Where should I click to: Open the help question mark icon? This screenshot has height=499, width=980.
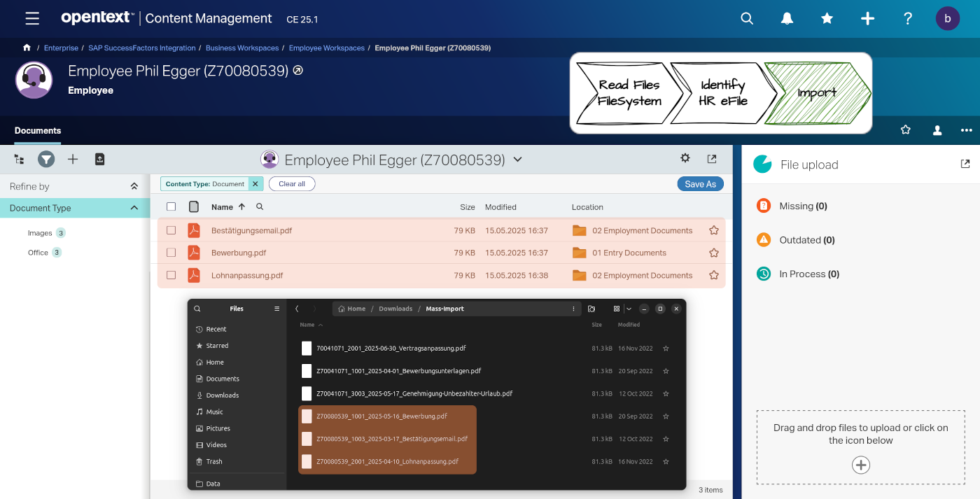(907, 19)
